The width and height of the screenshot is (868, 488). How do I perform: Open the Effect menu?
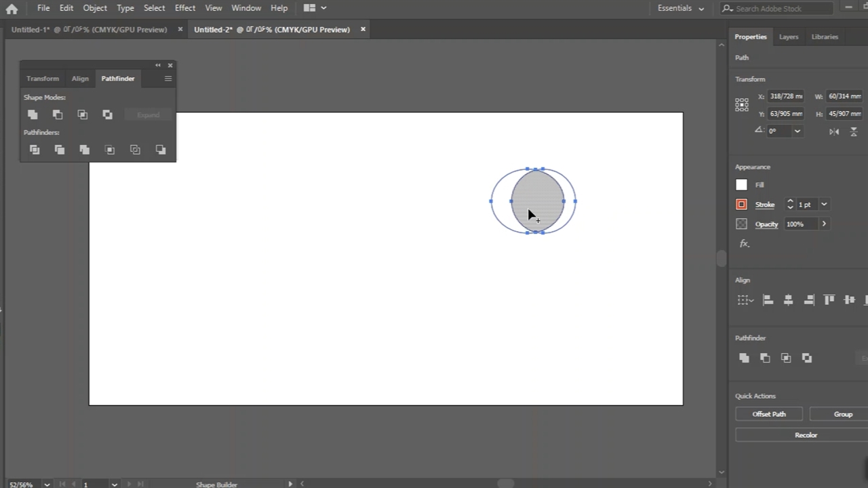[x=184, y=8]
